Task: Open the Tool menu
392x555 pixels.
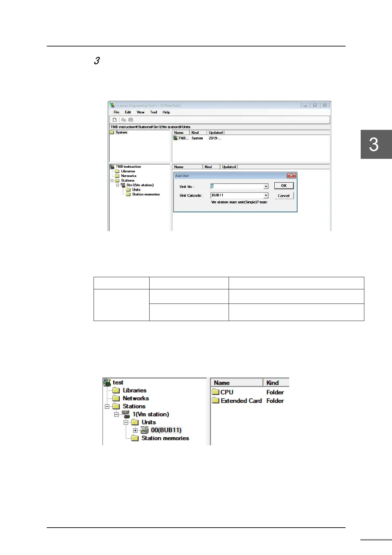Action: pos(154,112)
